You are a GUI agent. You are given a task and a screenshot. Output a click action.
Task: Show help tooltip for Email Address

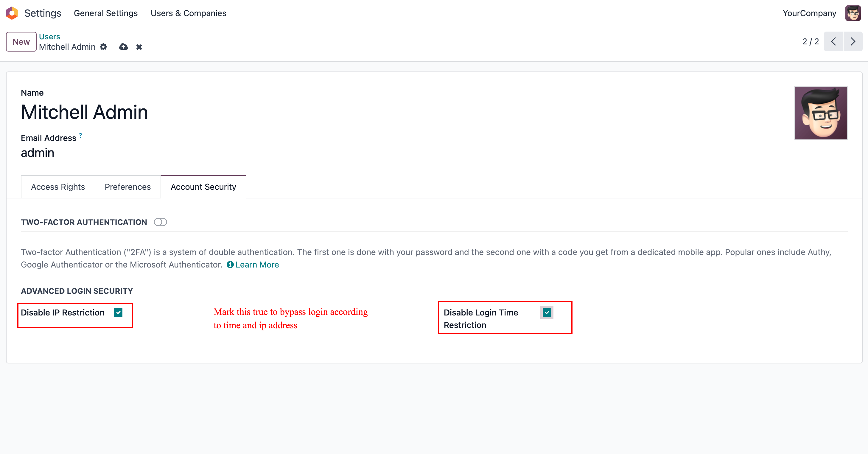80,135
